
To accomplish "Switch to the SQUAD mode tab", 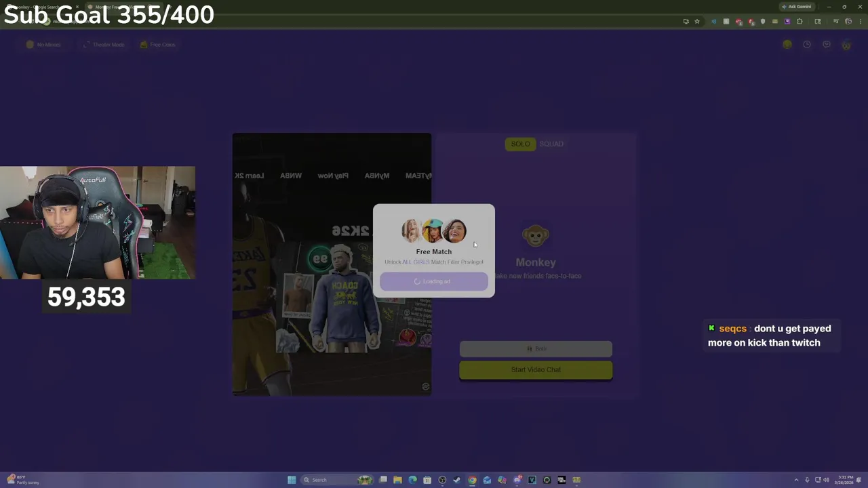I will pos(551,144).
